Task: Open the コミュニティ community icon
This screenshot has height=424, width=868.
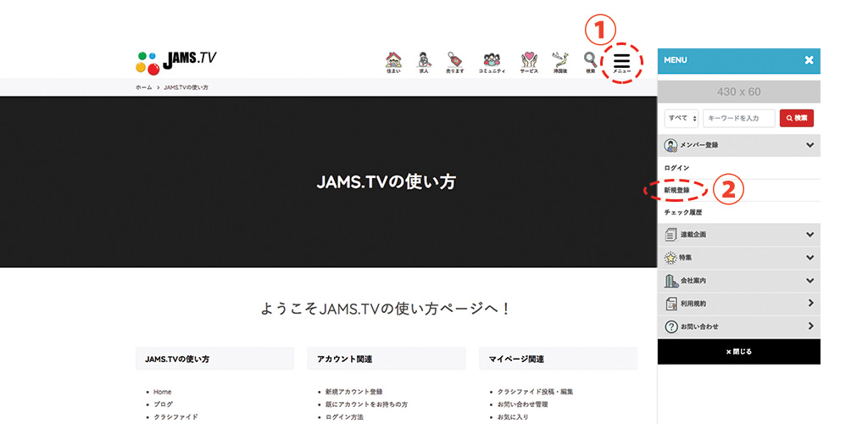Action: coord(492,63)
